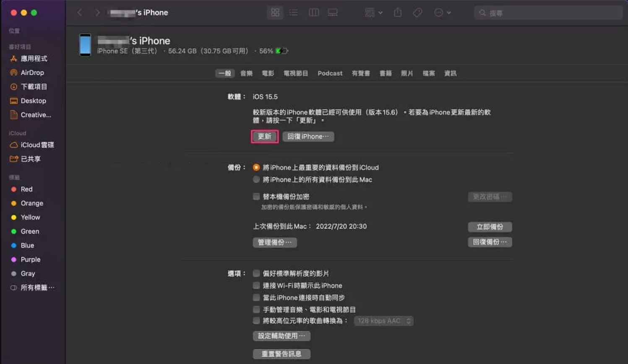
Task: Go back with the back arrow
Action: (x=80, y=13)
